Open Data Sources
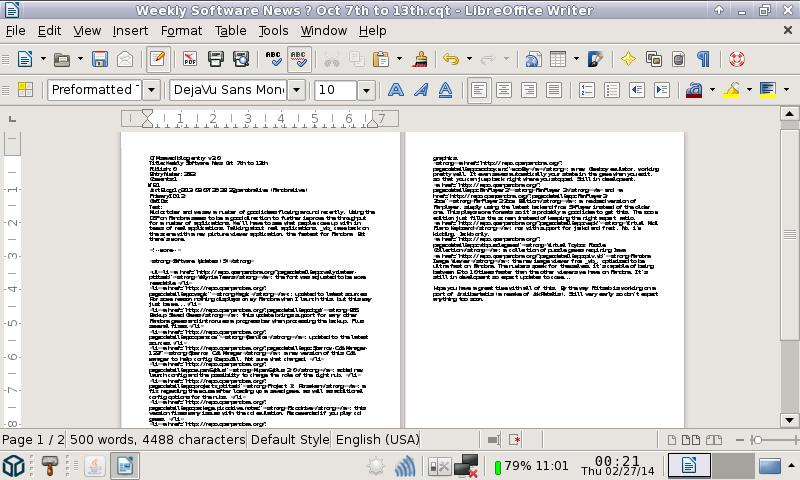This screenshot has height=480, width=800. 679,59
